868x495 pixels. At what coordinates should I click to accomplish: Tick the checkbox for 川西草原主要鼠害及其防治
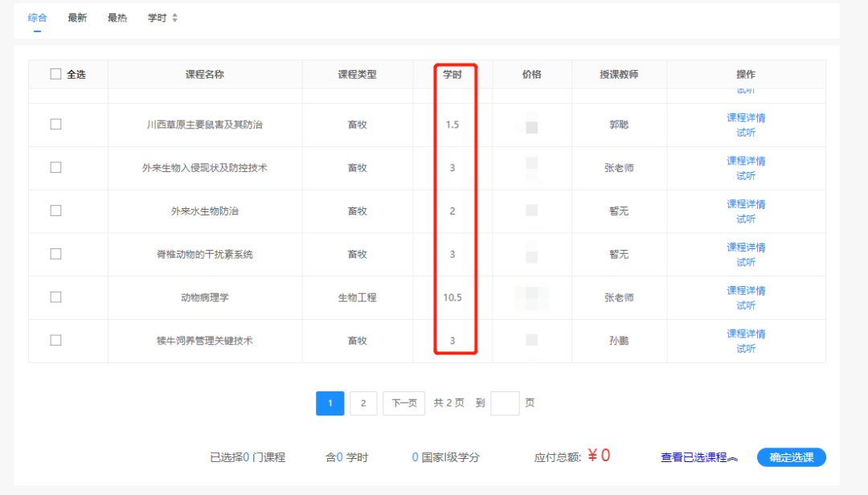tap(55, 125)
